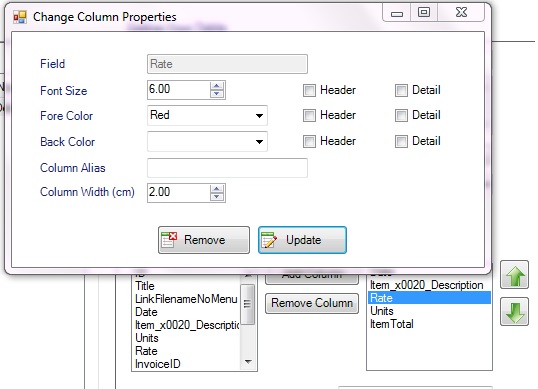Select ItemTotal in the selected columns list
Viewport: 538px width, 389px height.
tap(391, 324)
